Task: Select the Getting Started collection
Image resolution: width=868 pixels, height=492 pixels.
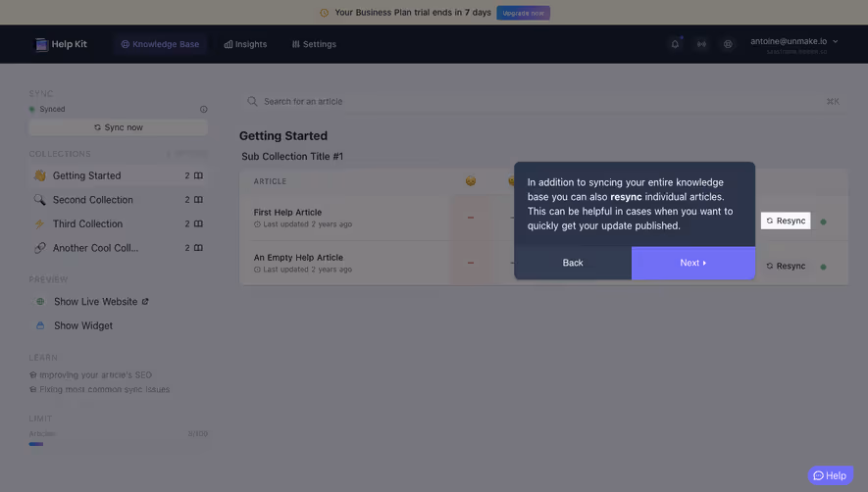Action: pos(118,175)
